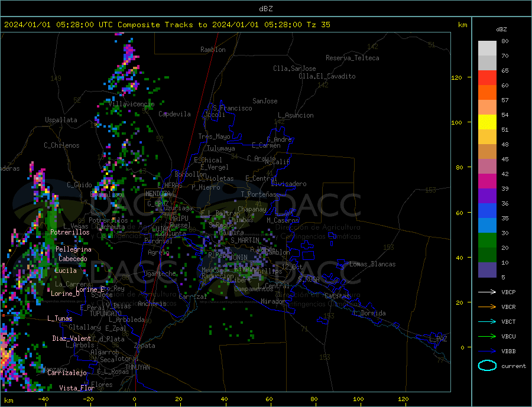Click the orange VBCR arrow legend icon
Image resolution: width=532 pixels, height=407 pixels.
click(x=487, y=307)
